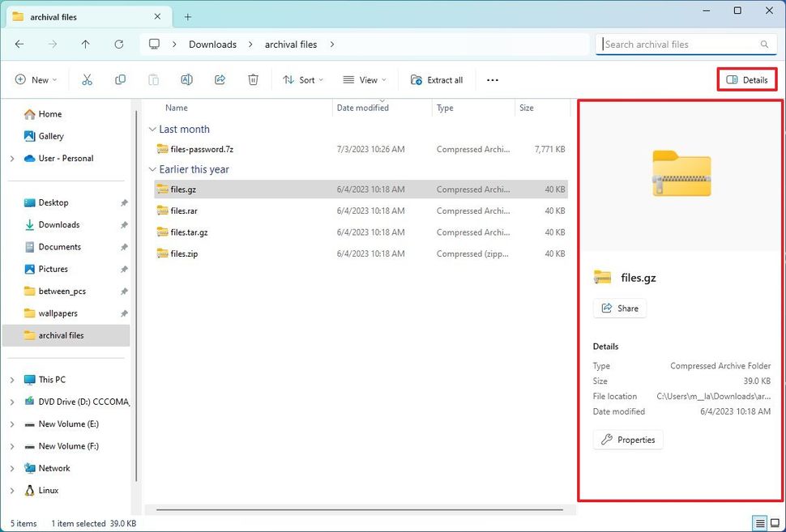
Task: Enable details list view from status bar
Action: (760, 523)
